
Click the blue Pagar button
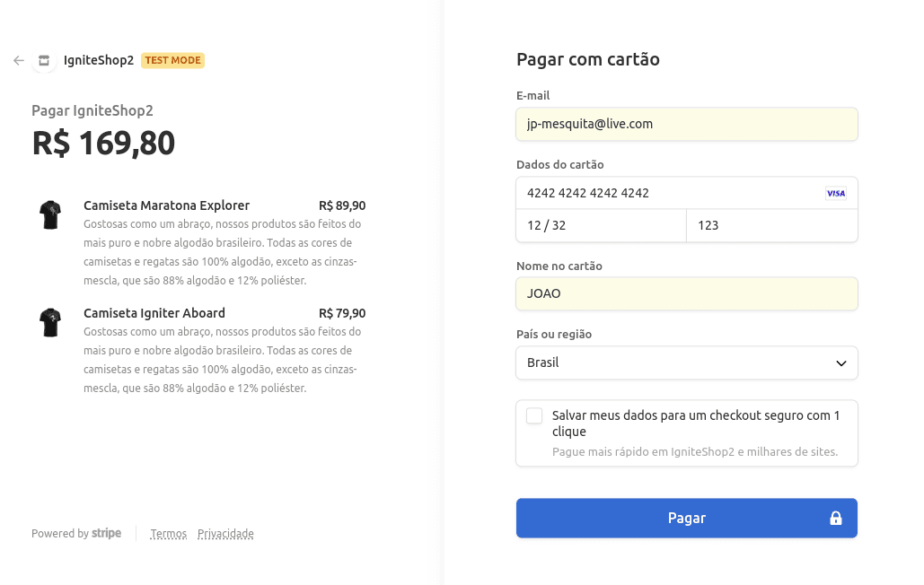click(x=687, y=518)
